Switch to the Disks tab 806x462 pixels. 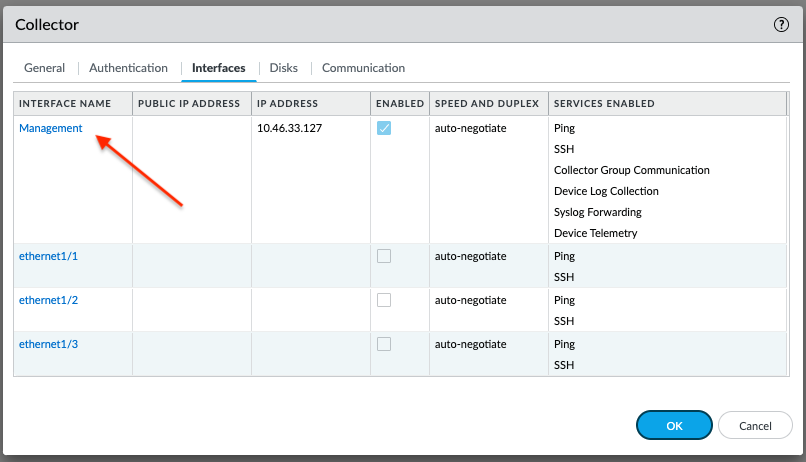(283, 68)
